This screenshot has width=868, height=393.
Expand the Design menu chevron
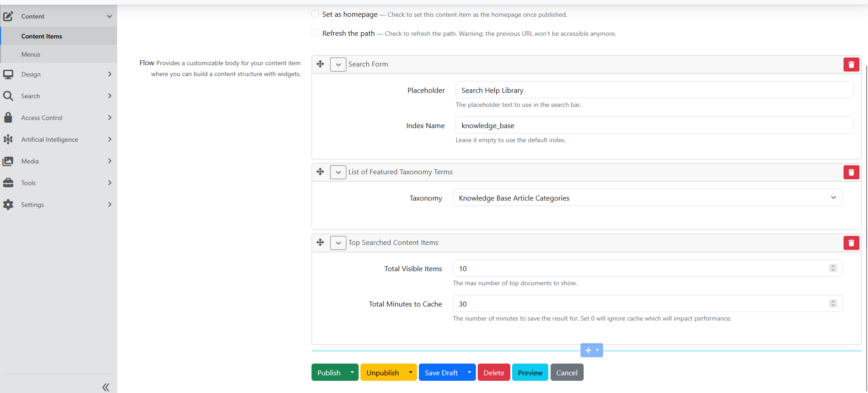click(x=110, y=74)
